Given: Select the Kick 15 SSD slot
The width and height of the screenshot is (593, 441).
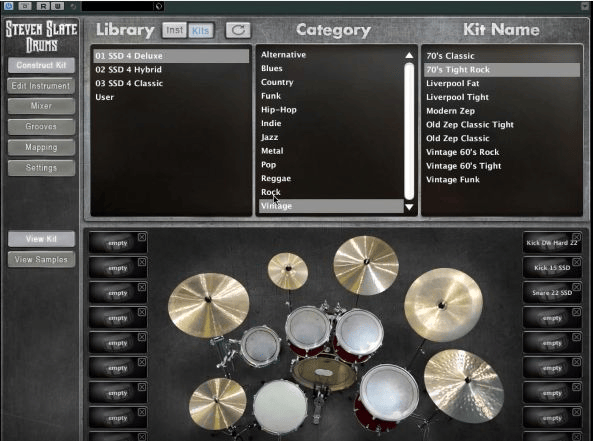Looking at the screenshot, I should coord(551,268).
